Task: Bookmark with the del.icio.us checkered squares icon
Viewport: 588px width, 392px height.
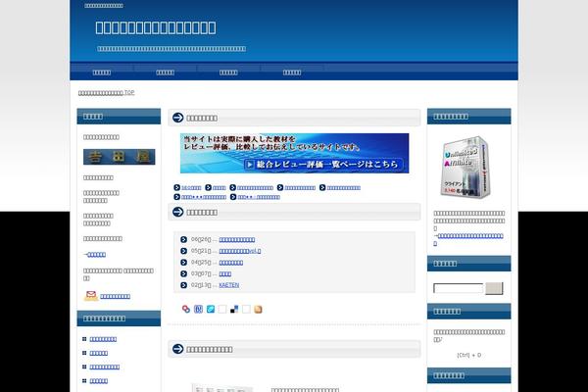Action: click(x=234, y=309)
